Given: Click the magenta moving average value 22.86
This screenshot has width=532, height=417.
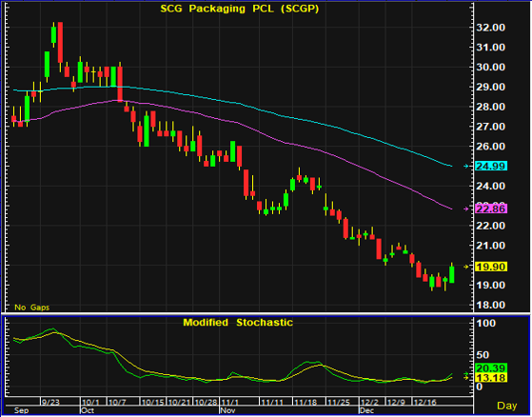Looking at the screenshot, I should (491, 208).
